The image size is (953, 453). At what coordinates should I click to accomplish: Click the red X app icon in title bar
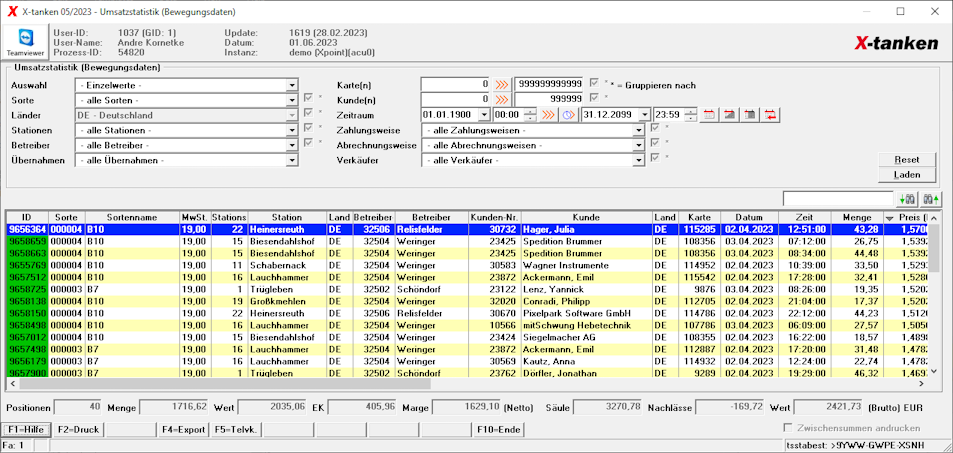12,12
